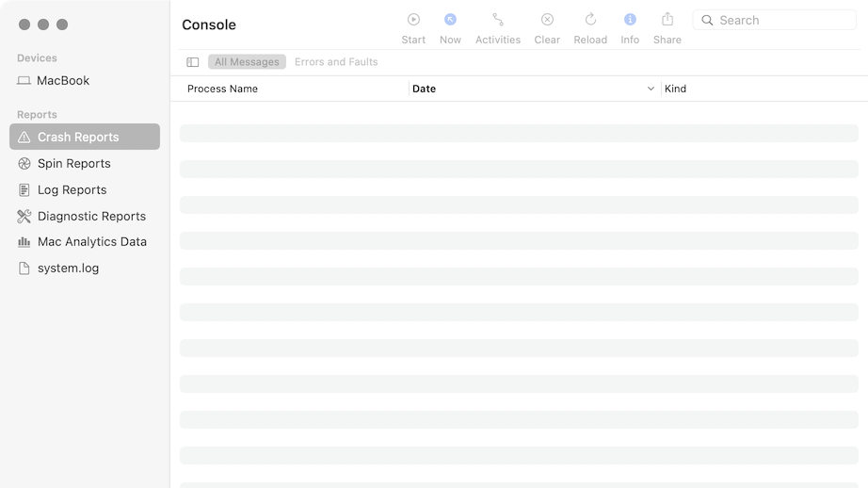Click the Start streaming play icon

413,20
